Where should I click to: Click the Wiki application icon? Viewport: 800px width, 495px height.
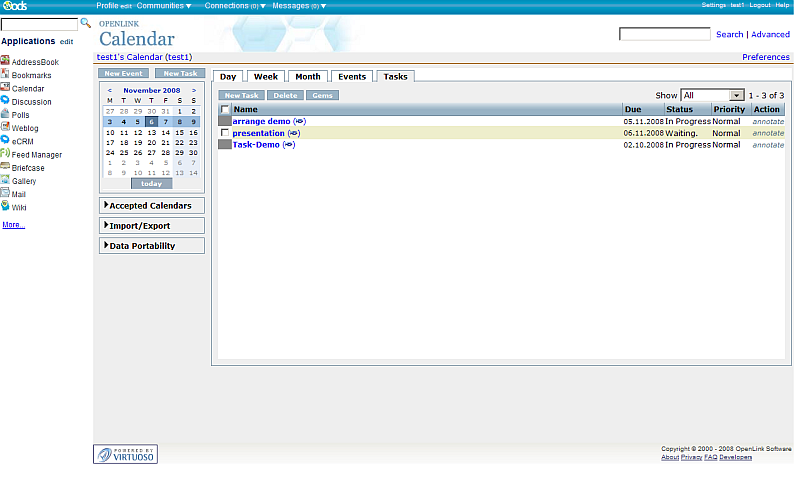pyautogui.click(x=6, y=207)
